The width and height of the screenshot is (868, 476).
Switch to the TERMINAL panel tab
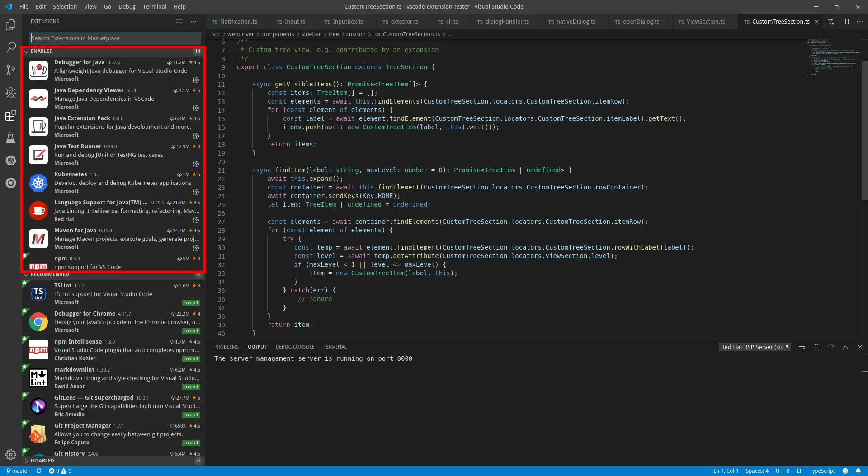tap(335, 347)
